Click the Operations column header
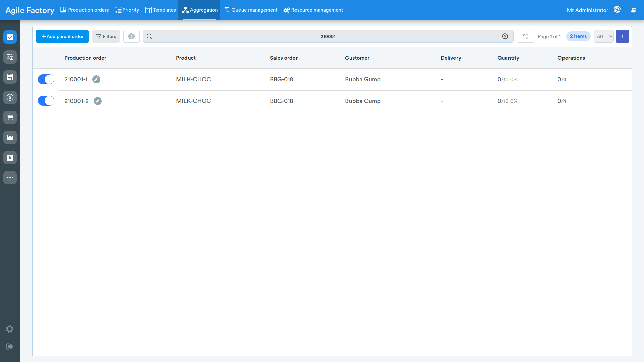 pyautogui.click(x=571, y=58)
